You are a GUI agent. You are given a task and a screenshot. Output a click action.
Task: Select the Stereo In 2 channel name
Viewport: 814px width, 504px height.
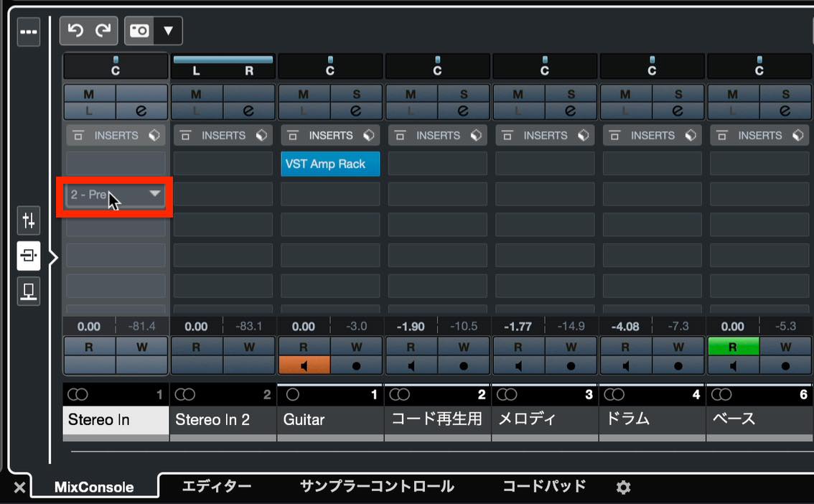(223, 420)
